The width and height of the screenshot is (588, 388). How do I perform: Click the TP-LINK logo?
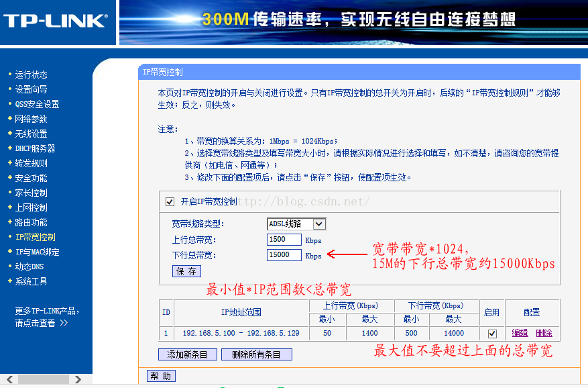(x=56, y=21)
